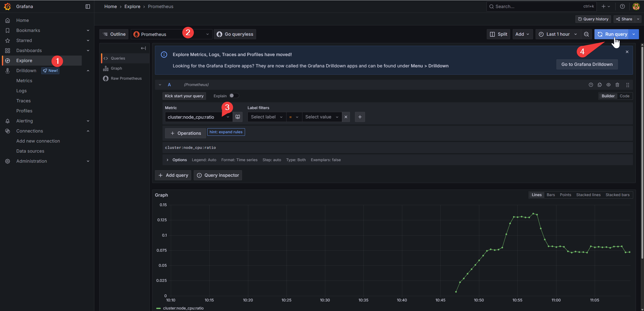Open Traces under Drilldown
644x311 pixels.
[x=23, y=101]
